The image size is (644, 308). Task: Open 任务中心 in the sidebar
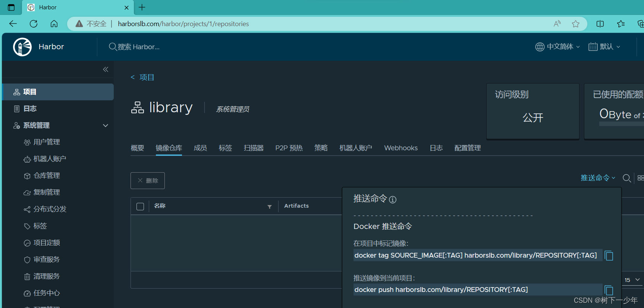click(47, 293)
